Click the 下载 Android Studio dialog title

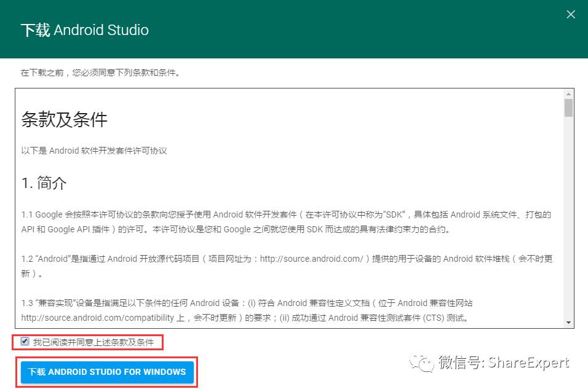click(x=85, y=30)
